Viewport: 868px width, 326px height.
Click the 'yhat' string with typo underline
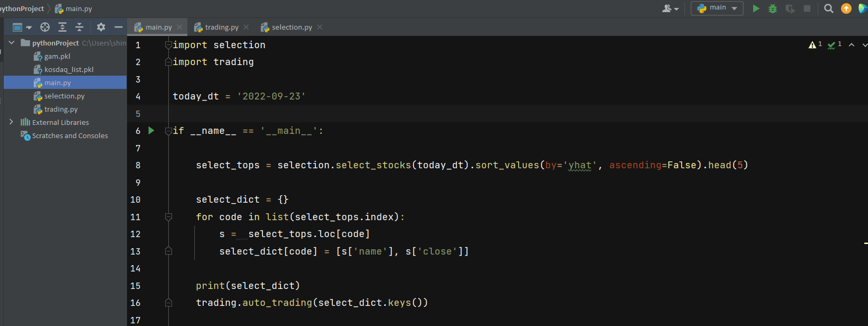pyautogui.click(x=580, y=165)
